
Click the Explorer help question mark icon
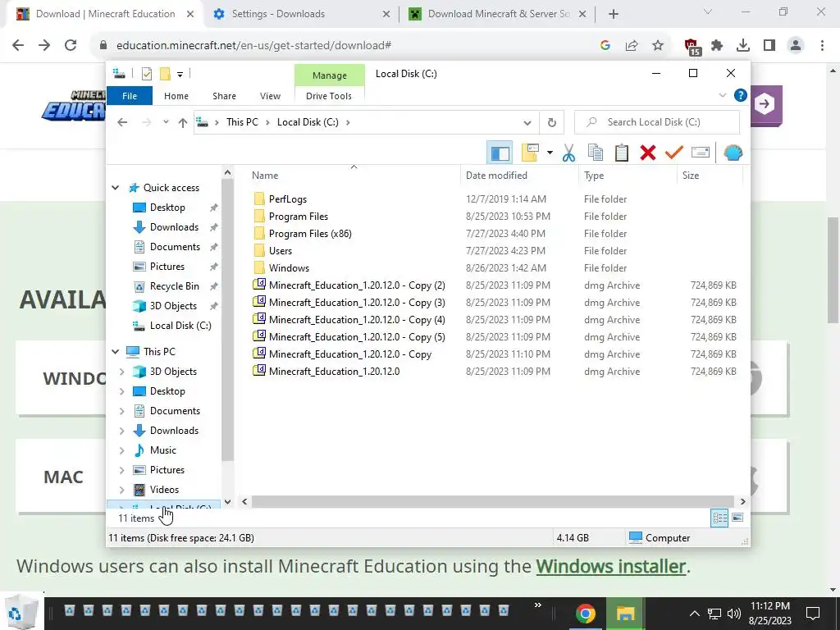click(741, 95)
